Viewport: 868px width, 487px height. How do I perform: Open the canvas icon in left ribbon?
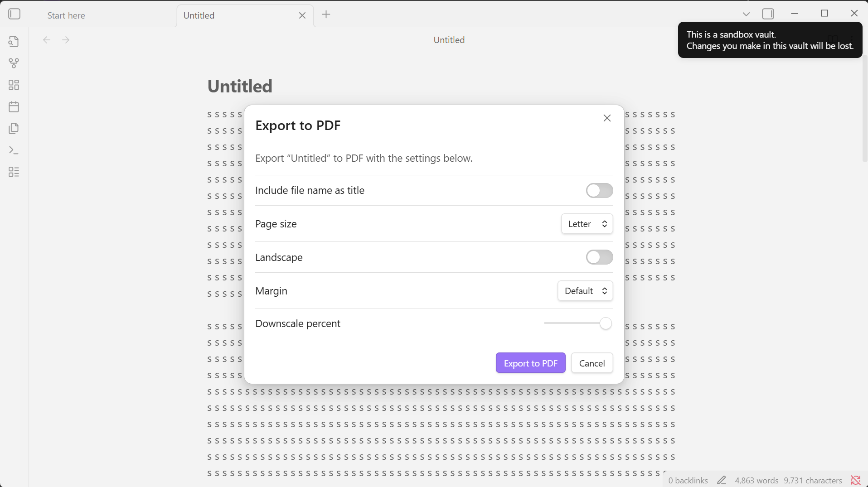coord(14,85)
